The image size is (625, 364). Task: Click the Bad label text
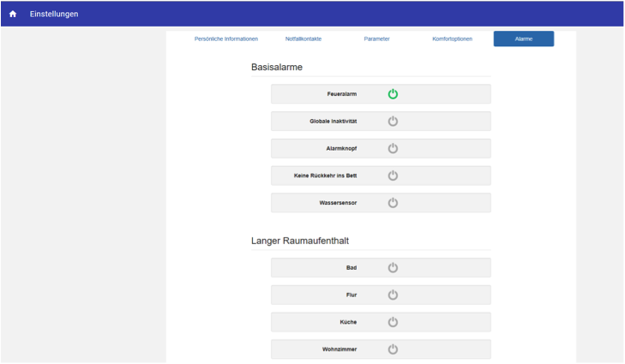click(x=352, y=267)
